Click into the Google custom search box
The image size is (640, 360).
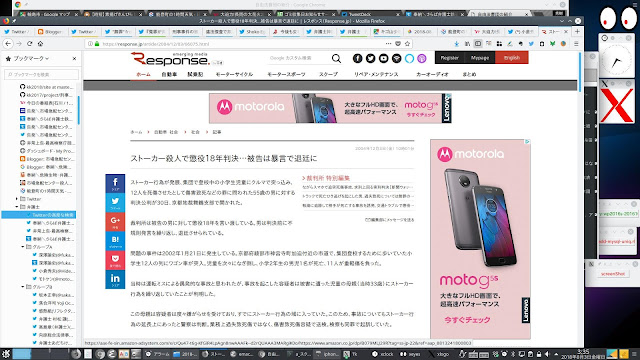(298, 58)
